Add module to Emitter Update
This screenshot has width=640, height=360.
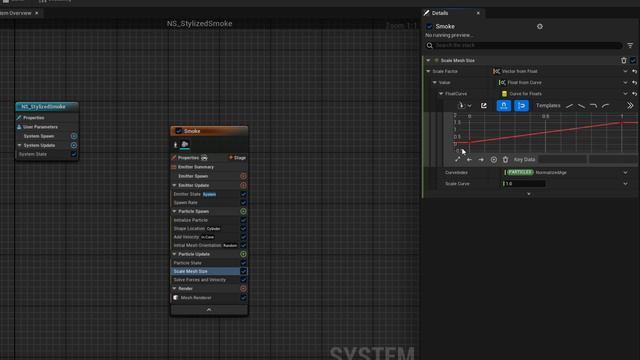coord(243,185)
